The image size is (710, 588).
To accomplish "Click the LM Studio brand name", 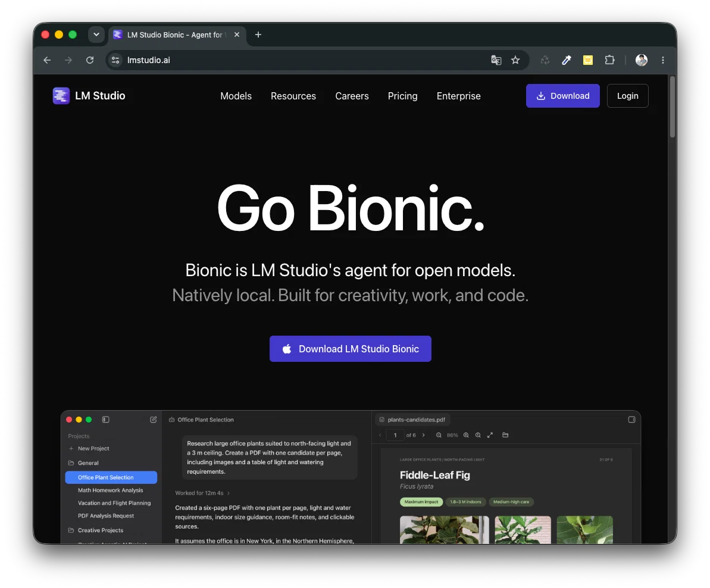I will coord(100,95).
